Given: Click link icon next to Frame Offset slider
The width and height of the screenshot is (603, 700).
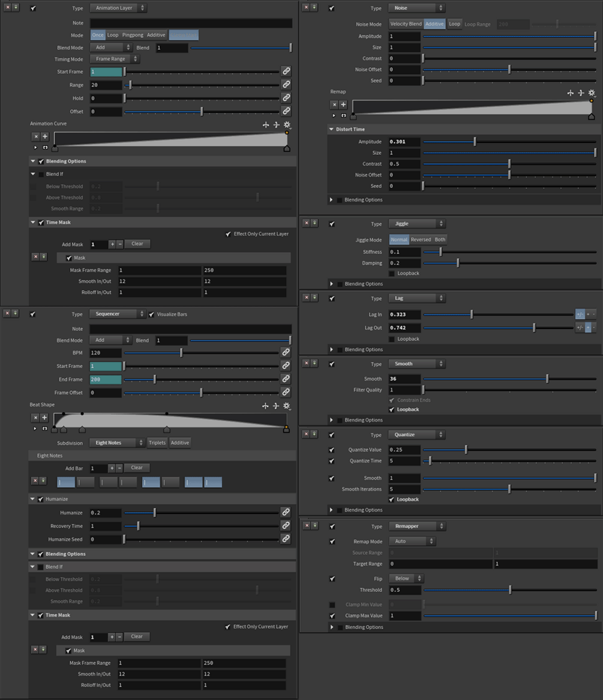Looking at the screenshot, I should click(286, 392).
